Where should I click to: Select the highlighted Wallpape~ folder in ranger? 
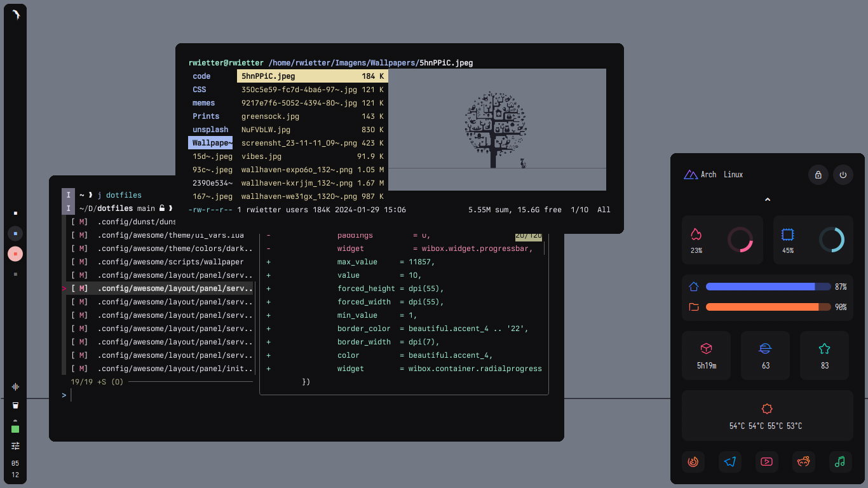point(210,143)
